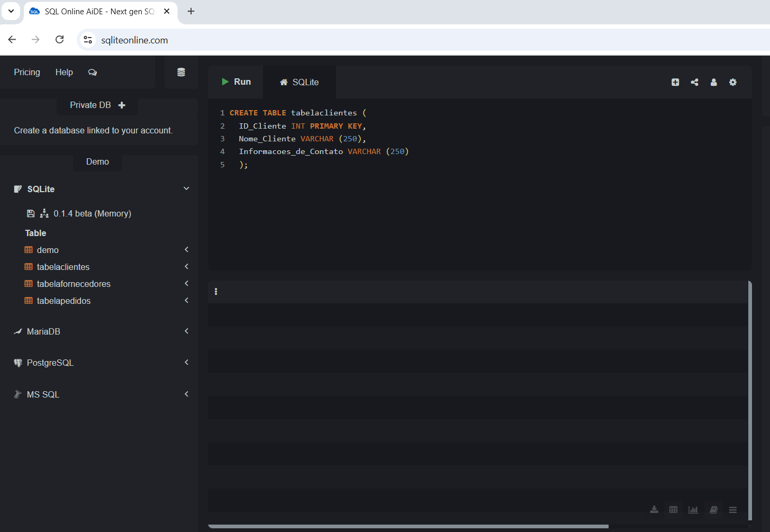Viewport: 770px width, 532px height.
Task: Switch results to table view icon
Action: tap(673, 510)
